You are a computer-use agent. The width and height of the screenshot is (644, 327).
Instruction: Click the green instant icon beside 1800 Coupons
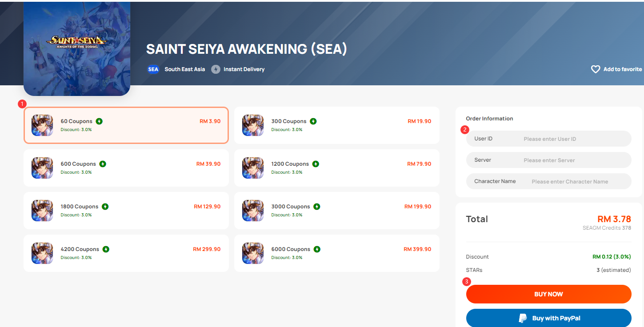point(106,206)
